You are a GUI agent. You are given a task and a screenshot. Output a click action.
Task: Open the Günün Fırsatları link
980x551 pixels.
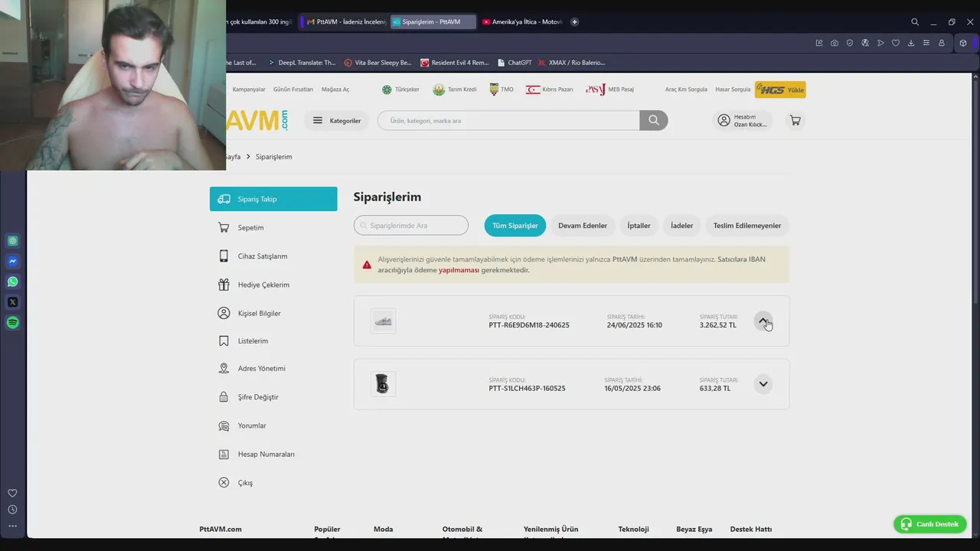point(293,90)
